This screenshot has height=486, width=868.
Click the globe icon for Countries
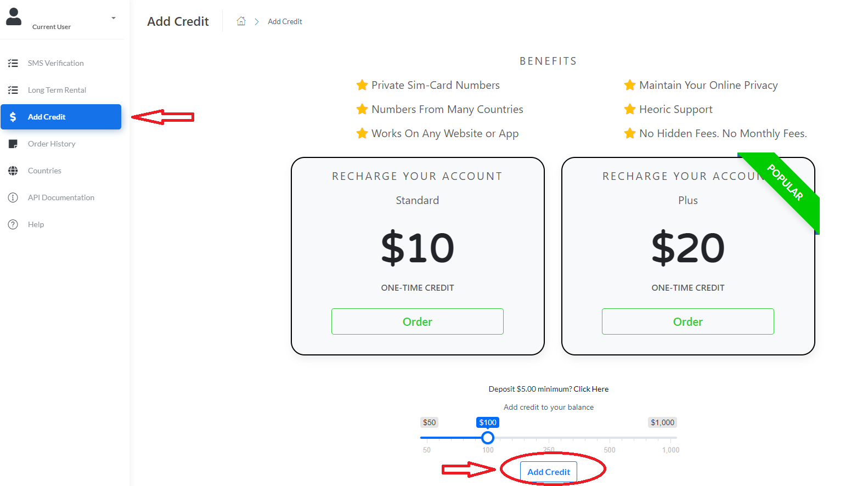point(13,171)
